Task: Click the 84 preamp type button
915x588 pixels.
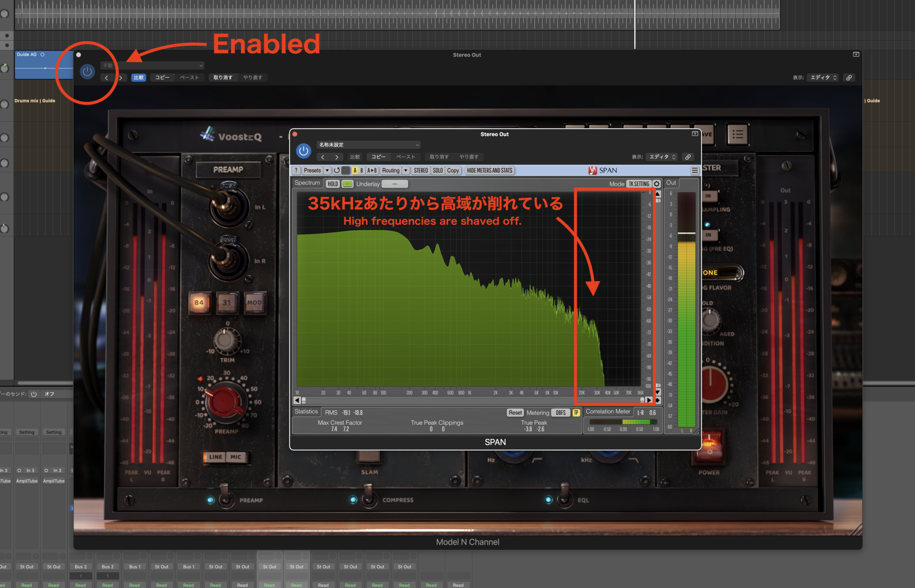Action: pos(199,303)
